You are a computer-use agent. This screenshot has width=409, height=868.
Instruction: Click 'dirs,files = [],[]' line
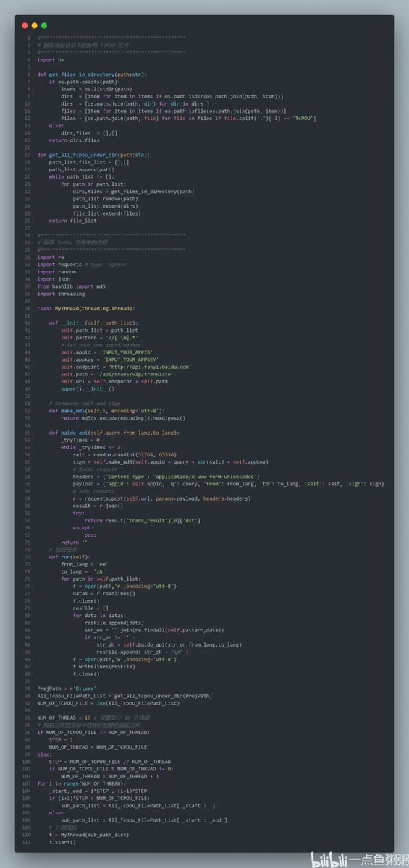coord(89,133)
